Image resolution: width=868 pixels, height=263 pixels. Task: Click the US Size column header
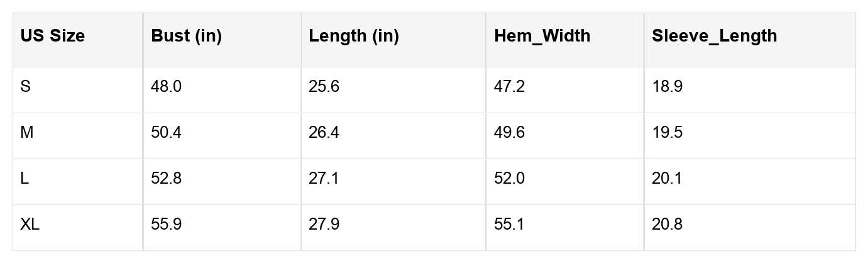52,36
